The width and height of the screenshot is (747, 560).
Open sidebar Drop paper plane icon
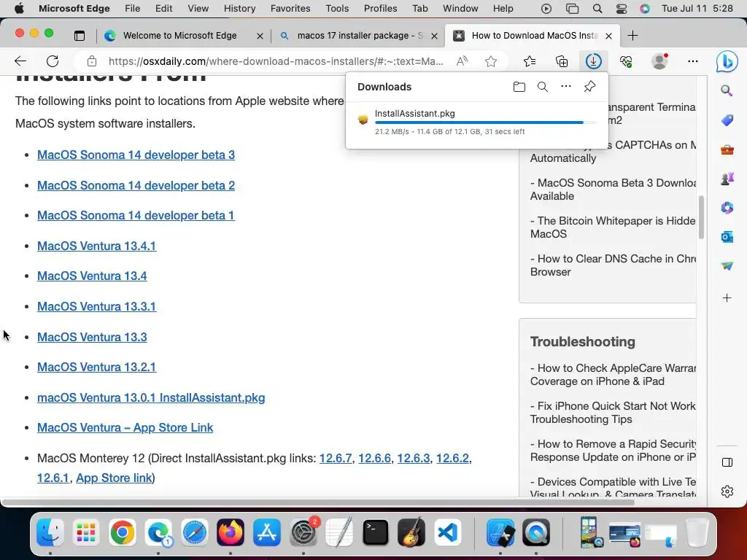pos(727,265)
